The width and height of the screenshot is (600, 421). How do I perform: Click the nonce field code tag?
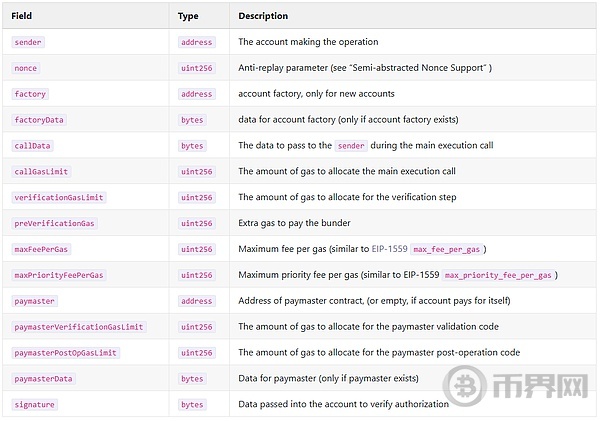26,68
